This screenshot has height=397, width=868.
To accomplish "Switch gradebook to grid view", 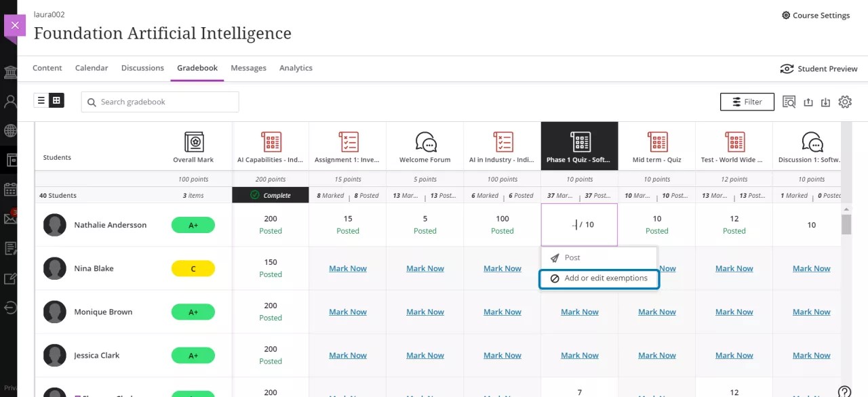I will click(x=56, y=100).
